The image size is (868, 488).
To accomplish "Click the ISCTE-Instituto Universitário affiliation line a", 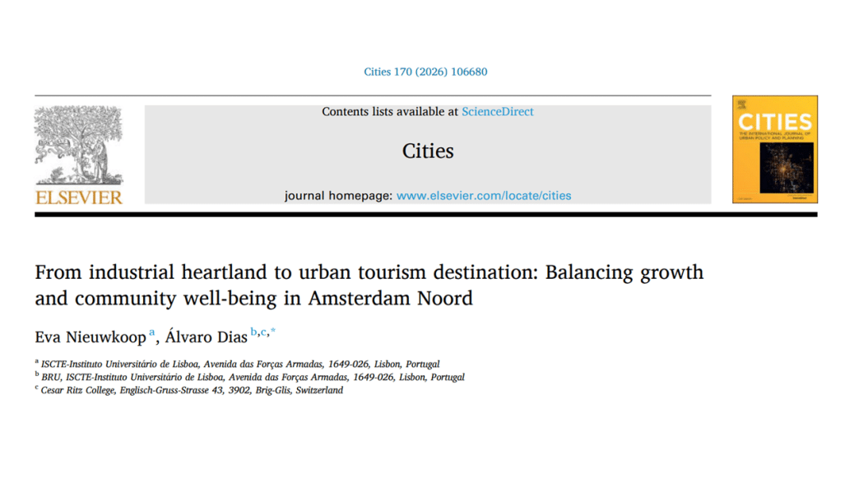I will tap(237, 364).
